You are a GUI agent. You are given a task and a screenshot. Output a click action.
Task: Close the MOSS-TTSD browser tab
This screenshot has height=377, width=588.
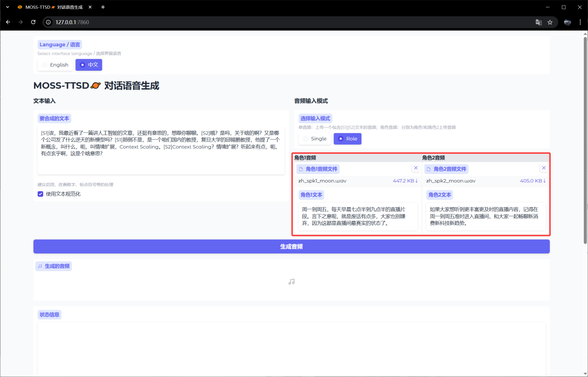point(90,7)
